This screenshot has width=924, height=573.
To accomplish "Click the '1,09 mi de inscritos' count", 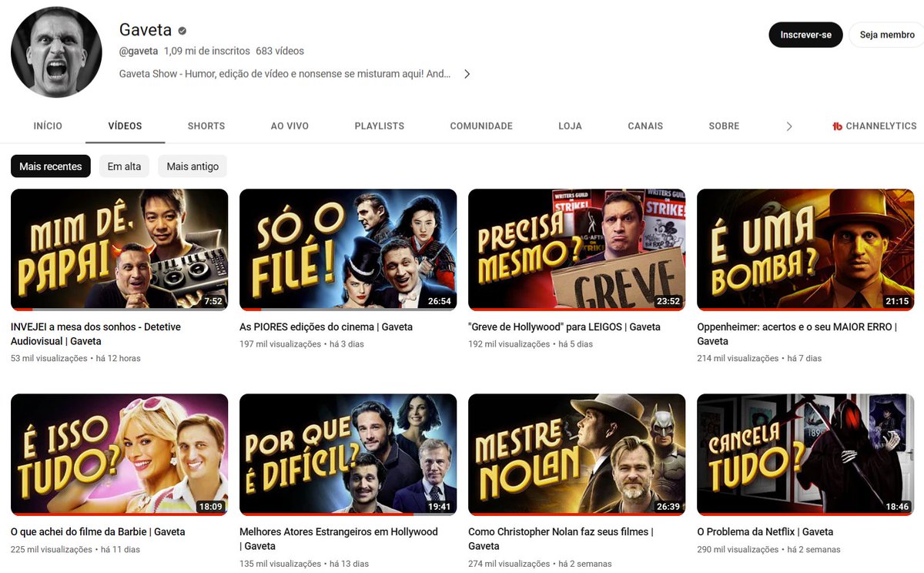I will [x=207, y=52].
